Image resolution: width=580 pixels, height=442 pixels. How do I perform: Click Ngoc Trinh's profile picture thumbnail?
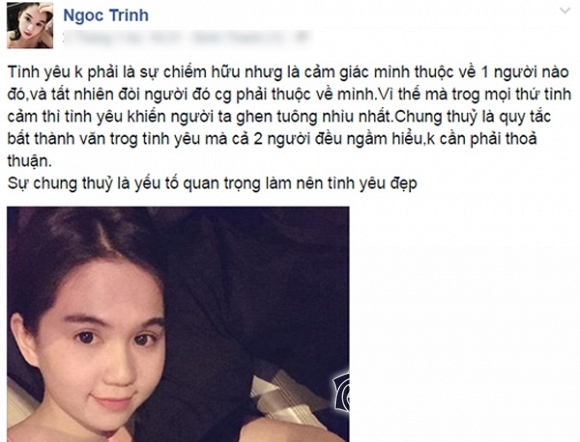(x=30, y=25)
